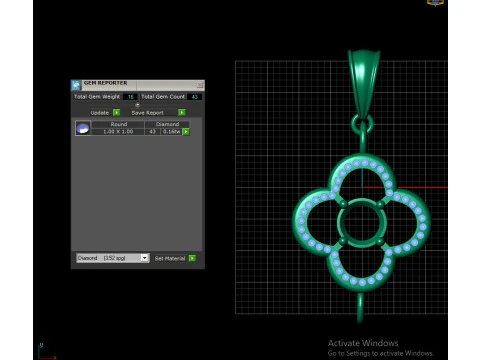Click green arrow in Round Diamond row
480x360 pixels.
(186, 132)
